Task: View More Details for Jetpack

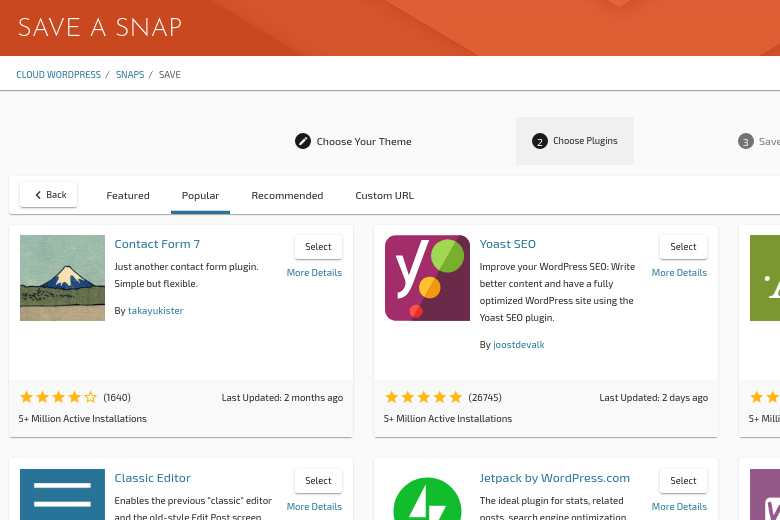Action: [x=680, y=507]
